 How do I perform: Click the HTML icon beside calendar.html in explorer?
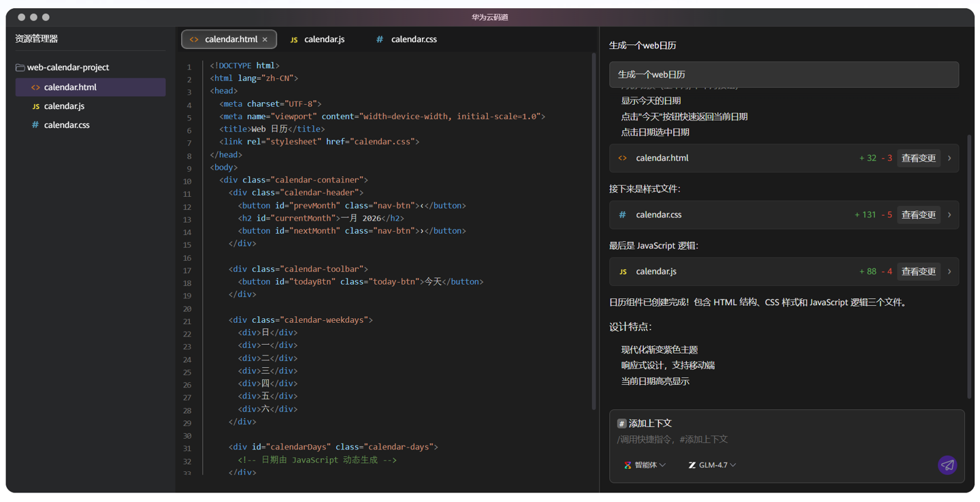coord(35,87)
